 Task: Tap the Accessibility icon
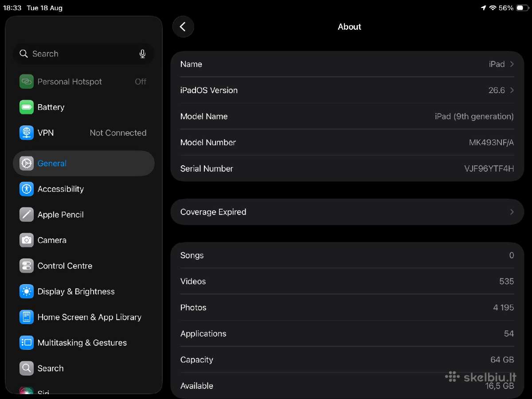tap(27, 189)
